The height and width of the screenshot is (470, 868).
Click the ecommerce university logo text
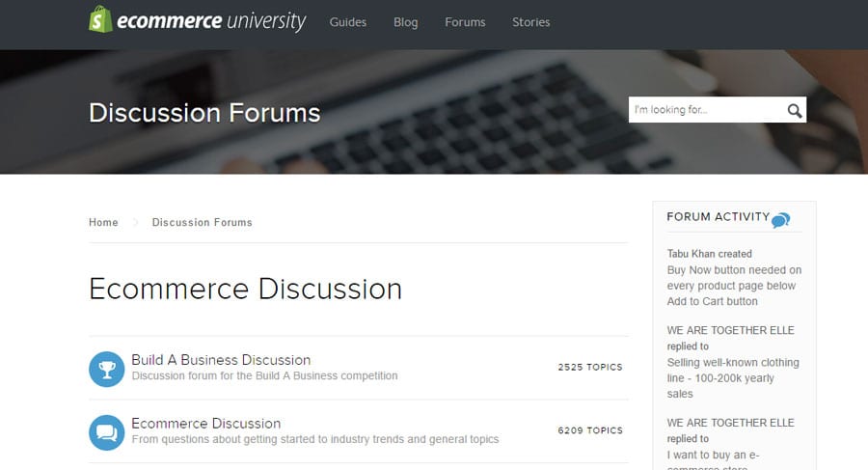[x=211, y=21]
